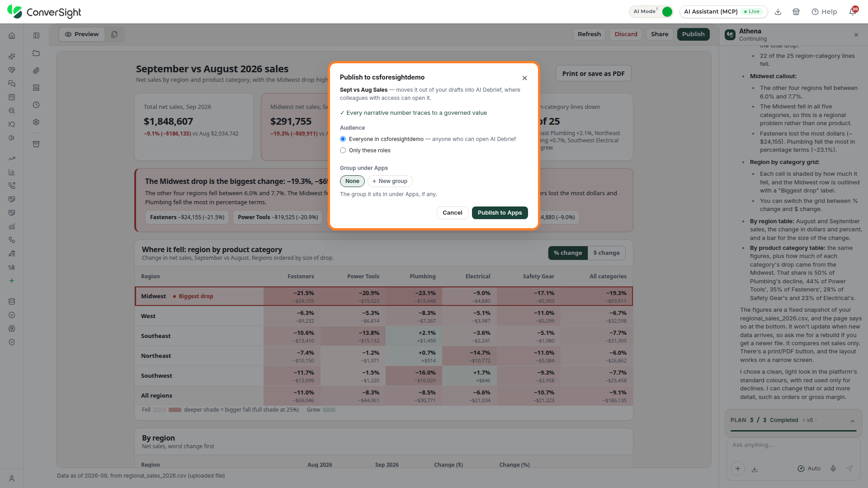Click the copy icon beside Preview
The width and height of the screenshot is (868, 488).
pyautogui.click(x=114, y=34)
